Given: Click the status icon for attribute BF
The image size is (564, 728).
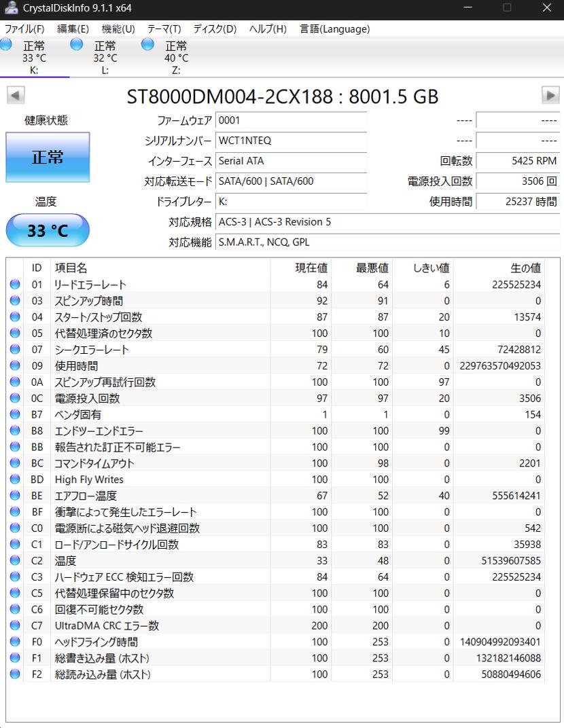Looking at the screenshot, I should (x=15, y=511).
